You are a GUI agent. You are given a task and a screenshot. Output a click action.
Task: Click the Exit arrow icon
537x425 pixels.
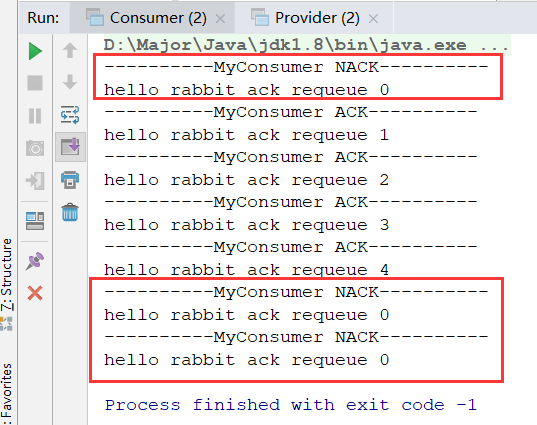tap(35, 180)
